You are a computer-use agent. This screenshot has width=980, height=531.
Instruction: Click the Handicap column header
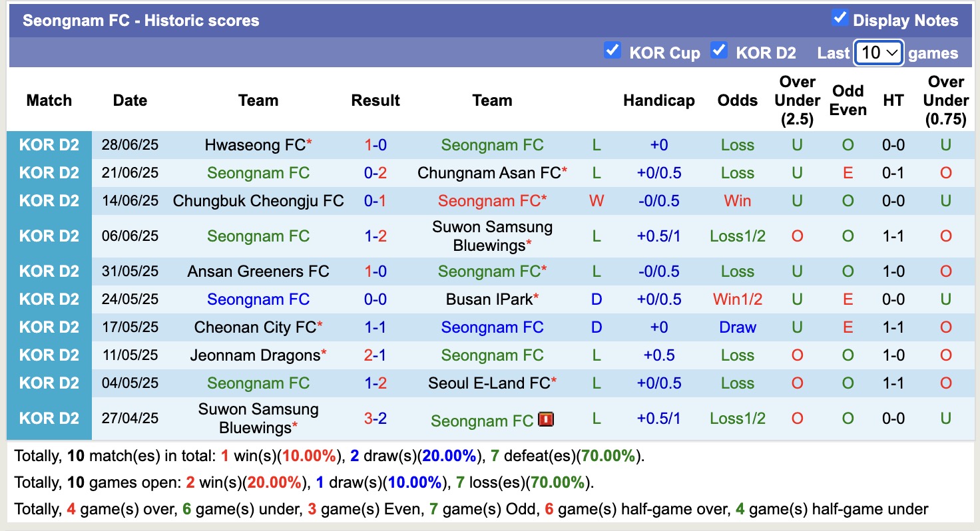click(659, 100)
